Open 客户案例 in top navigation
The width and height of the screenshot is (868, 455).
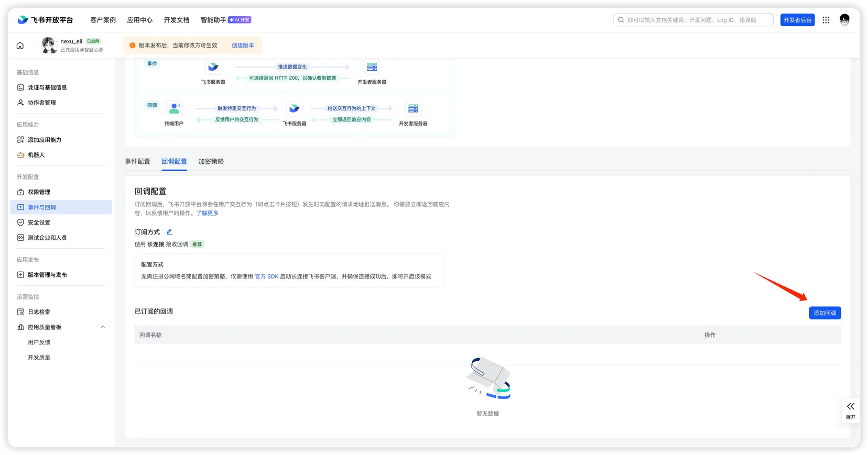pyautogui.click(x=103, y=20)
